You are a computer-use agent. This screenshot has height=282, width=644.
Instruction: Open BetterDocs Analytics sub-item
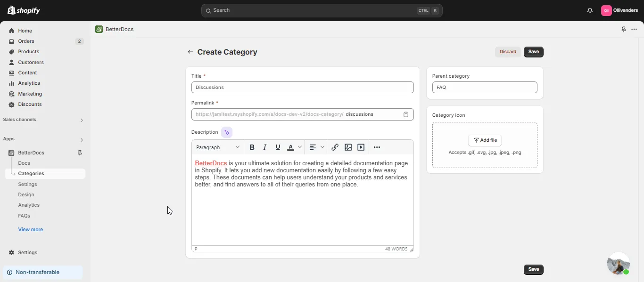29,205
